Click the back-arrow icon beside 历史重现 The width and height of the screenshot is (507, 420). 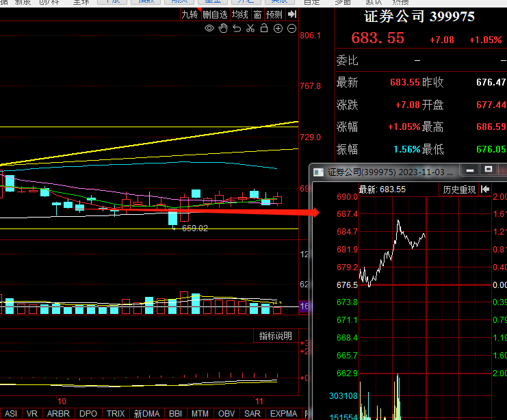485,189
